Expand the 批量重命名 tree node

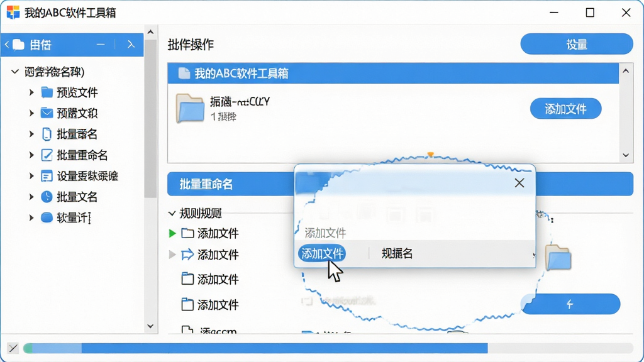[31, 155]
